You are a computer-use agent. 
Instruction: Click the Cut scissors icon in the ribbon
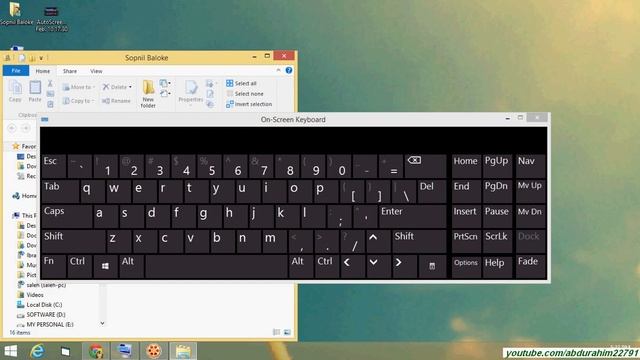pos(50,83)
